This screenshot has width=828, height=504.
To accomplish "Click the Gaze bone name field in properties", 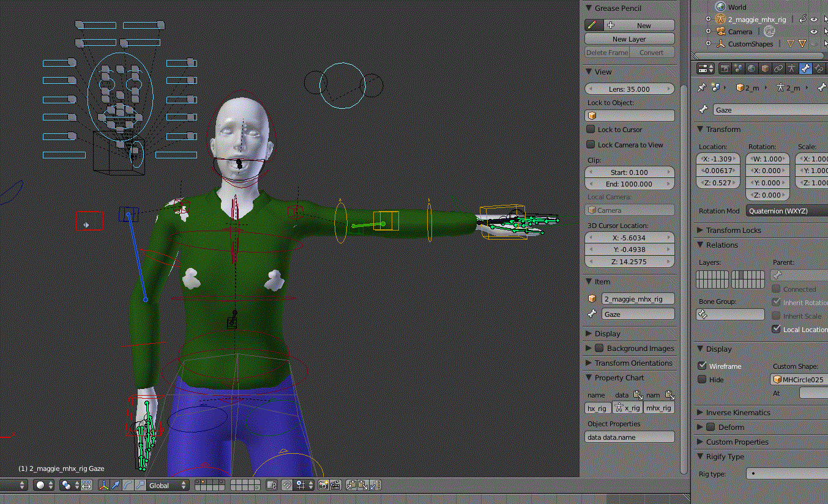I will point(770,109).
